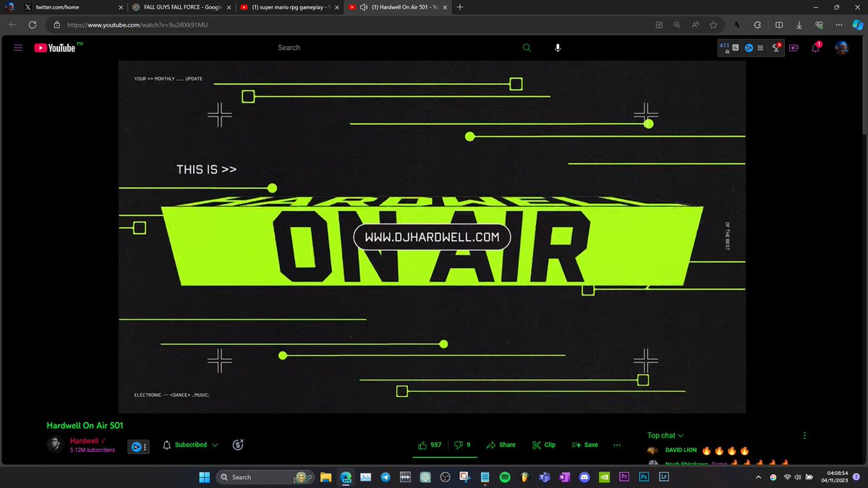Open Hardwell channel name link

point(85,441)
